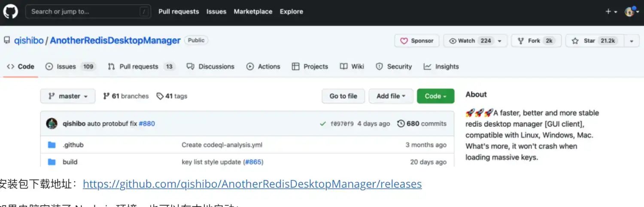This screenshot has width=644, height=207.
Task: Click the Fork button
Action: (536, 41)
